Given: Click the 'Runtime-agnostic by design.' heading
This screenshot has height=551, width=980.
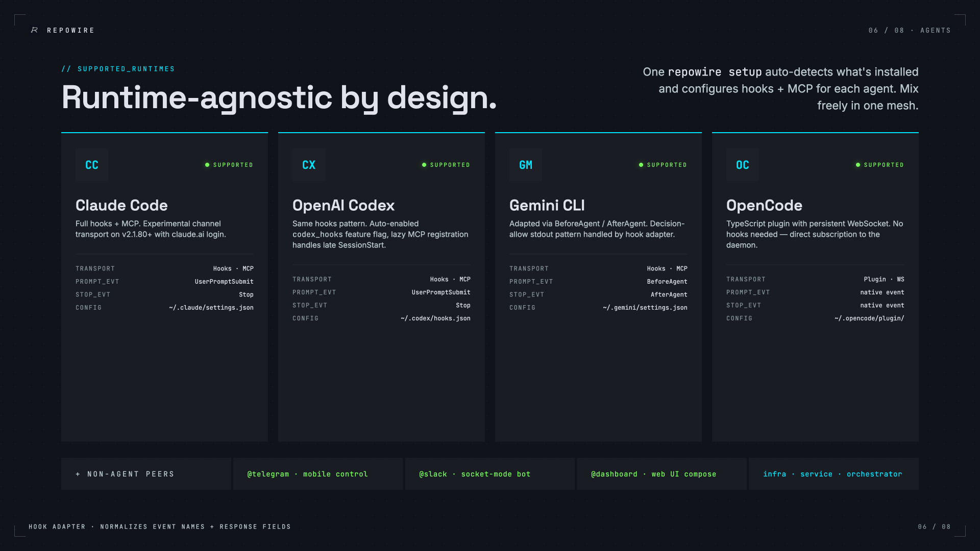Looking at the screenshot, I should 279,97.
